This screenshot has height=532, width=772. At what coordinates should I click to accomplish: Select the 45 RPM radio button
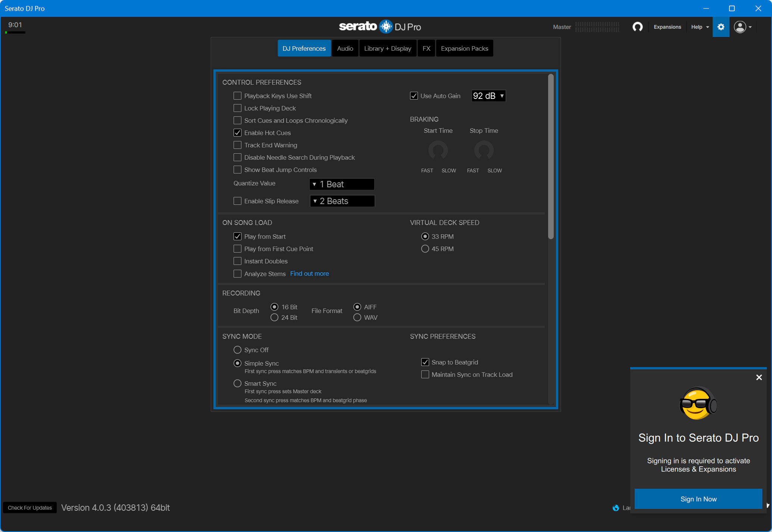click(x=425, y=249)
